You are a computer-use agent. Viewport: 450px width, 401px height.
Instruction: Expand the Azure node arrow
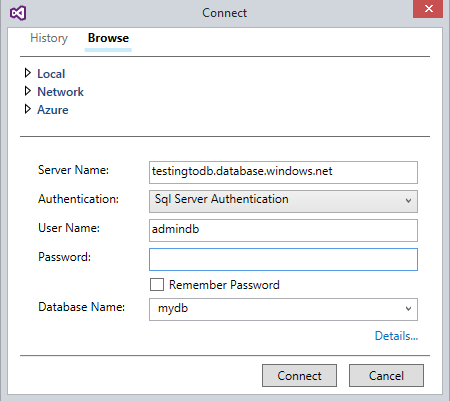pos(28,109)
